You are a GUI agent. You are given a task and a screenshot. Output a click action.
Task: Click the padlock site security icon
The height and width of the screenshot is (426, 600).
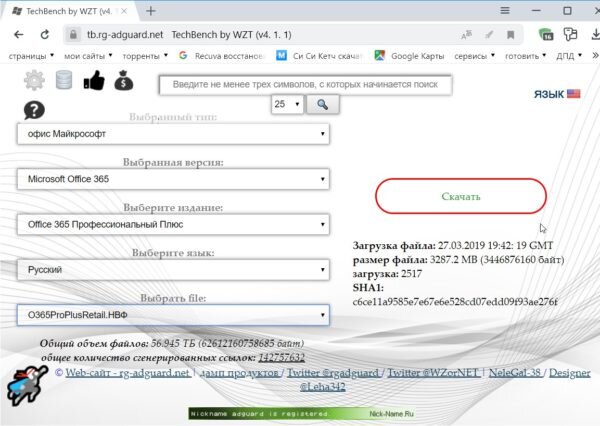pos(73,35)
